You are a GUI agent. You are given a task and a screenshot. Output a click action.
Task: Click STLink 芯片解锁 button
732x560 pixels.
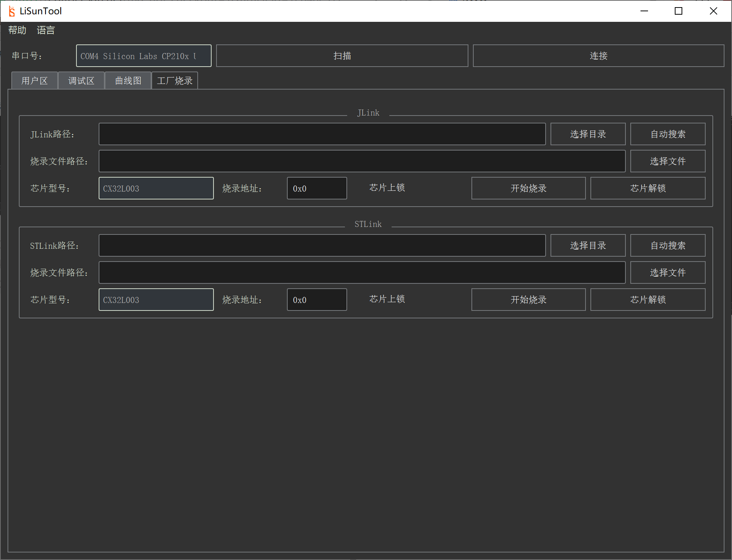pos(648,300)
